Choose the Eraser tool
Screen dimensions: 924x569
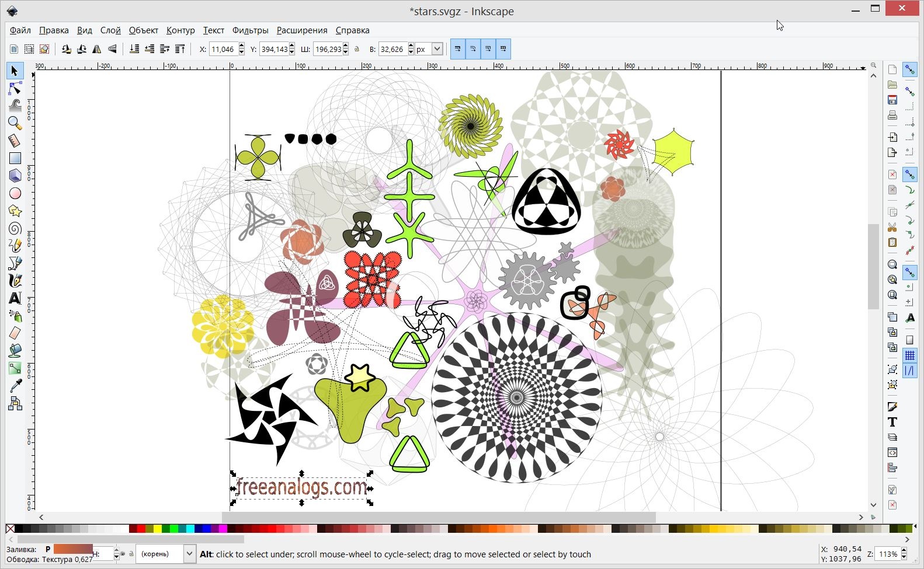click(x=15, y=333)
